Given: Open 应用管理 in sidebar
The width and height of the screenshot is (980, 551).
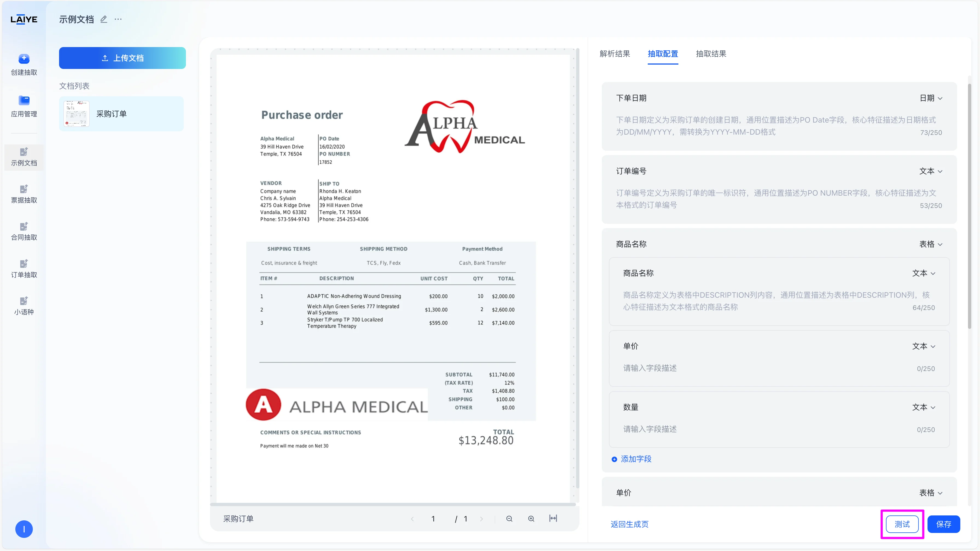Looking at the screenshot, I should click(x=24, y=106).
